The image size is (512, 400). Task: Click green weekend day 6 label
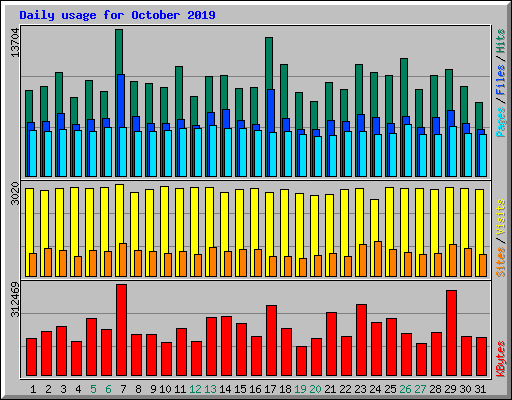[108, 389]
